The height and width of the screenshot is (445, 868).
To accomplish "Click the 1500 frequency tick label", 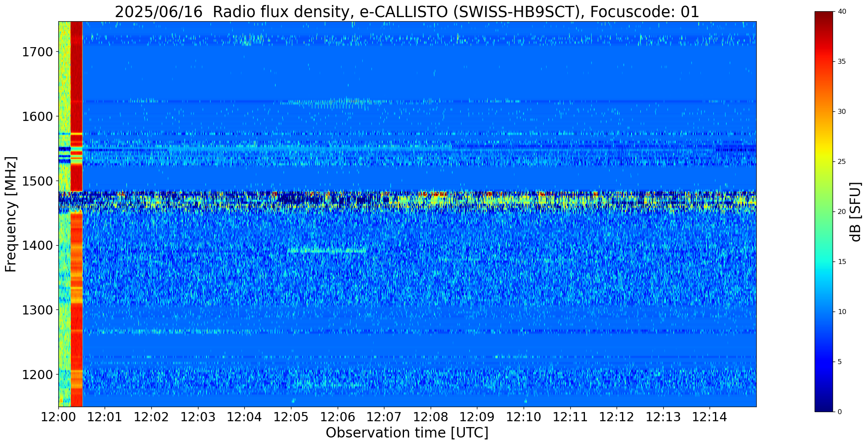I will 37,181.
